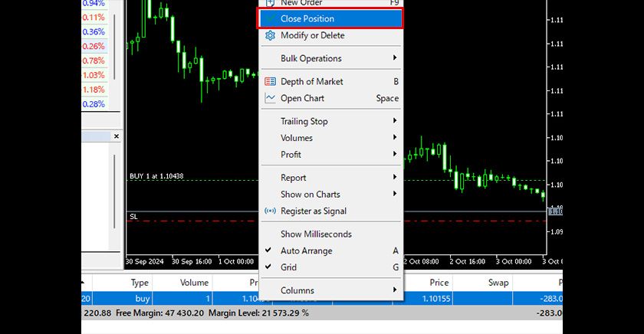Click the Modify or Delete gear icon

click(270, 35)
